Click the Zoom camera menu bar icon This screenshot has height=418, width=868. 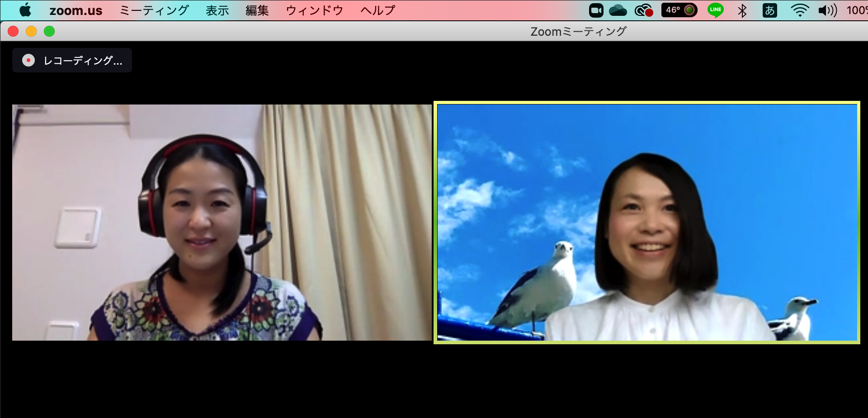pos(596,10)
